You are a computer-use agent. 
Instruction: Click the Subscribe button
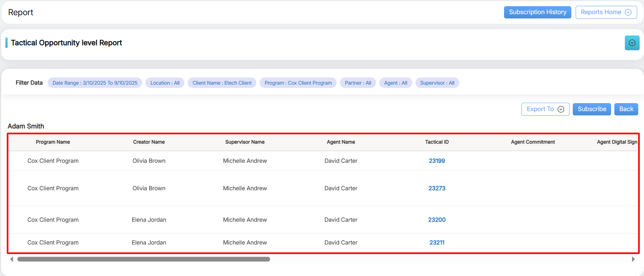tap(592, 109)
